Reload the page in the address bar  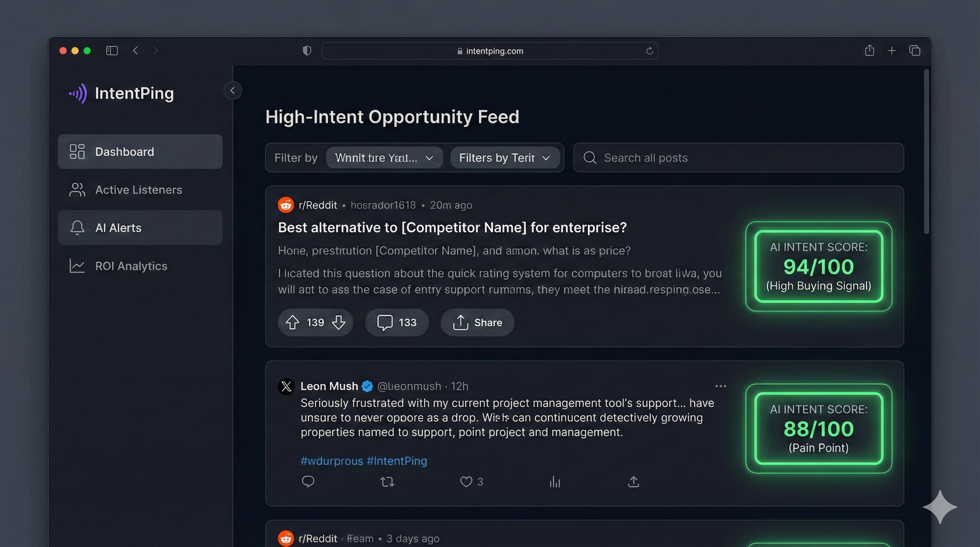tap(650, 51)
